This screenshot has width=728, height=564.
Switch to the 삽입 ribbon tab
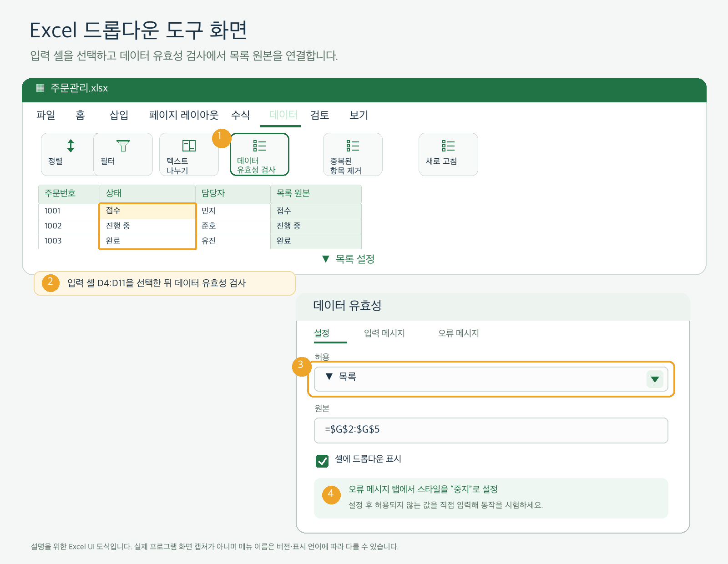coord(119,115)
